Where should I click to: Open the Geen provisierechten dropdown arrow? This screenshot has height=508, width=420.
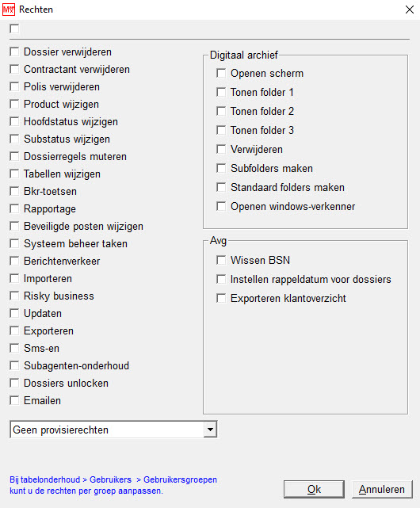click(x=210, y=430)
